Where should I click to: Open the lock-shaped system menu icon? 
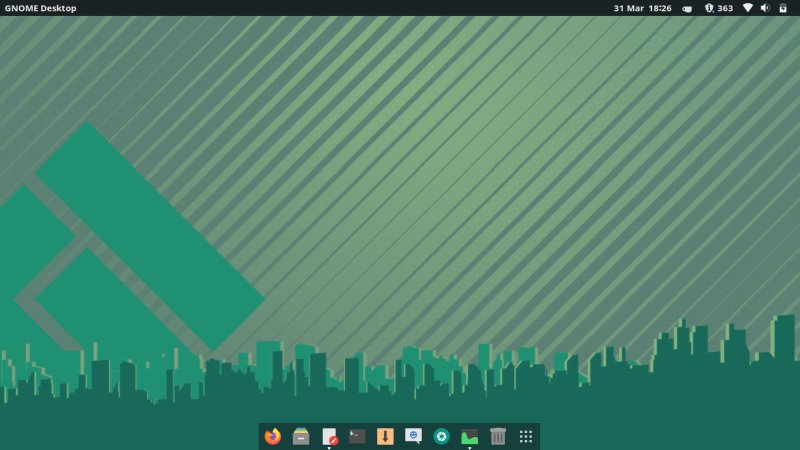click(784, 8)
